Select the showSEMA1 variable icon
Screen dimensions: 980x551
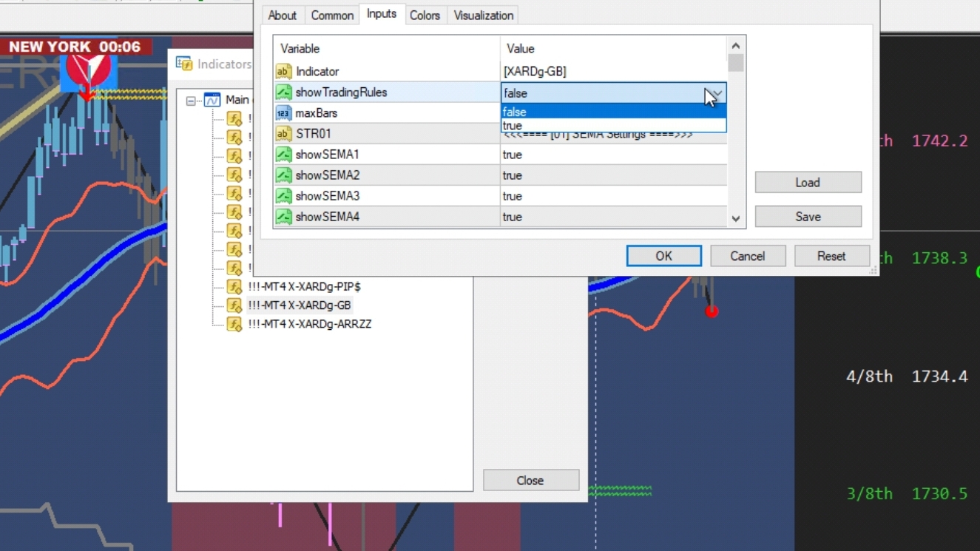tap(283, 155)
